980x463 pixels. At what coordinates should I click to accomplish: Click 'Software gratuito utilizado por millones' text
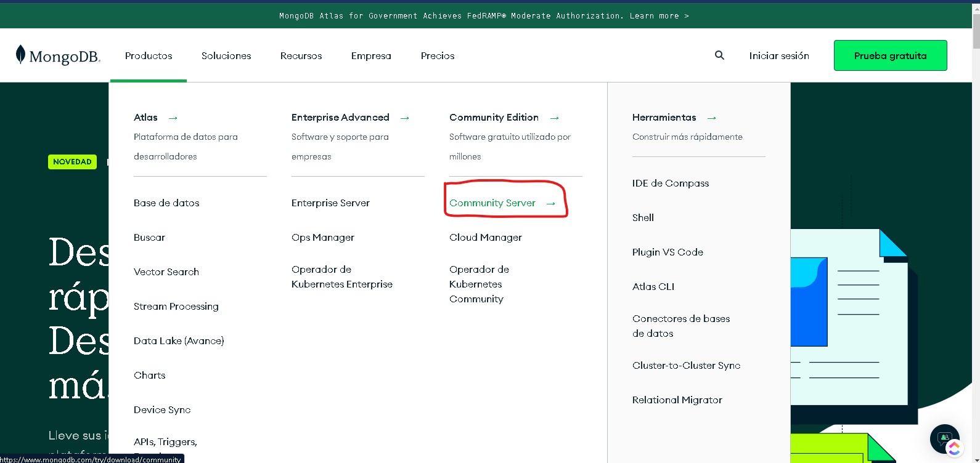pos(510,147)
